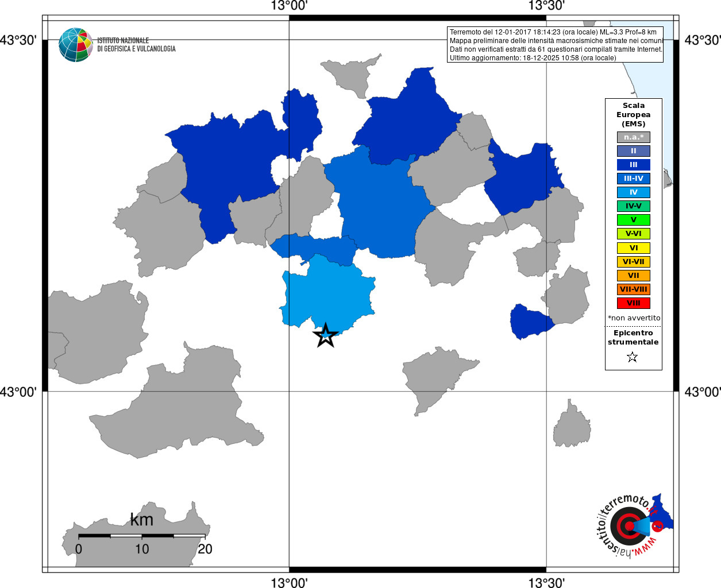Click the epicenter star on the map
The height and width of the screenshot is (588, 721).
point(326,335)
